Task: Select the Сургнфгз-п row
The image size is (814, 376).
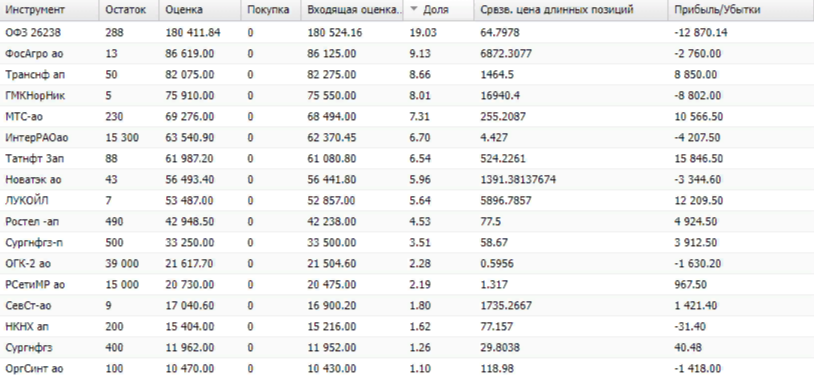Action: pos(407,243)
